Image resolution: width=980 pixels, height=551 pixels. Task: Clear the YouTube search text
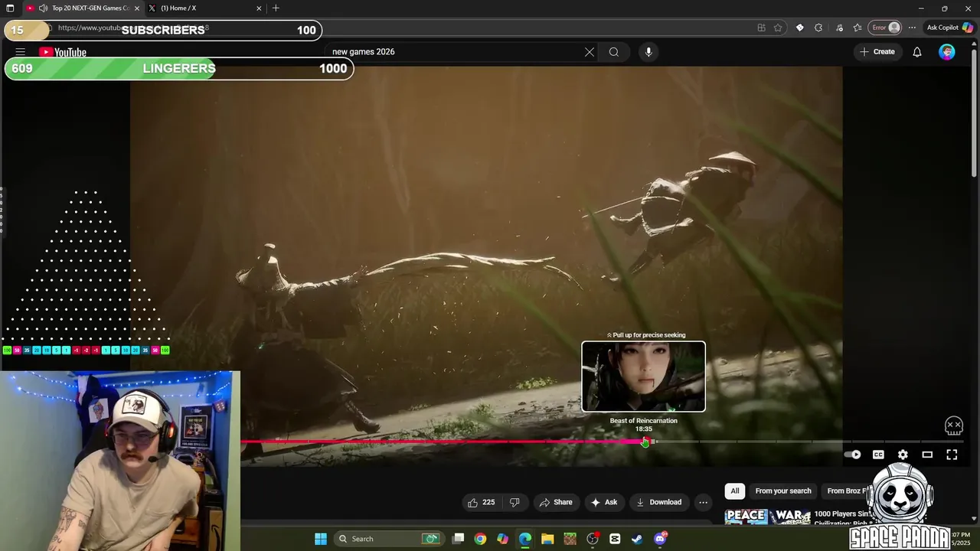(x=590, y=52)
